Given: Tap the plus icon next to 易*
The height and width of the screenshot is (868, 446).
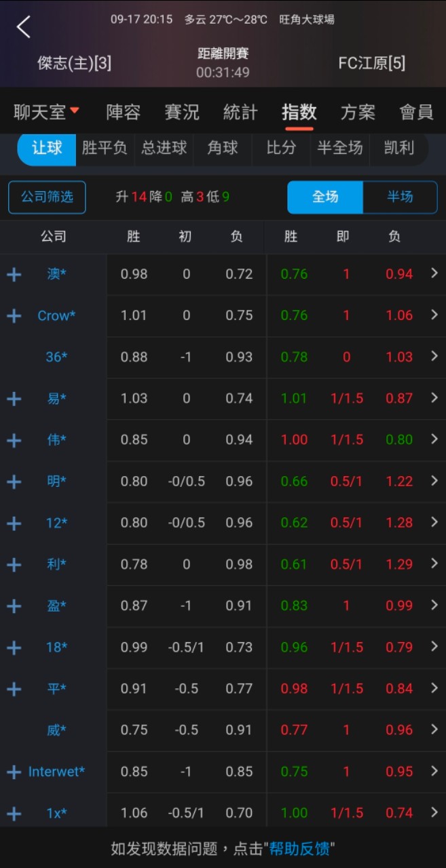Looking at the screenshot, I should tap(14, 399).
